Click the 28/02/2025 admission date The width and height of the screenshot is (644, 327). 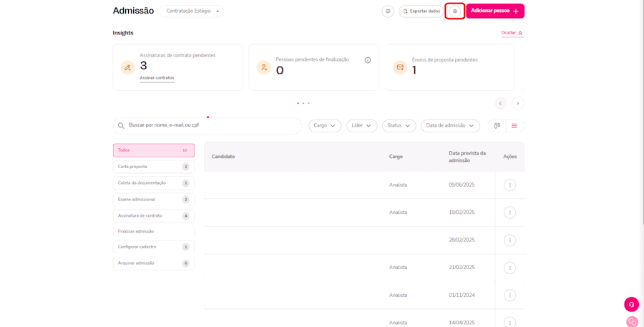click(462, 240)
